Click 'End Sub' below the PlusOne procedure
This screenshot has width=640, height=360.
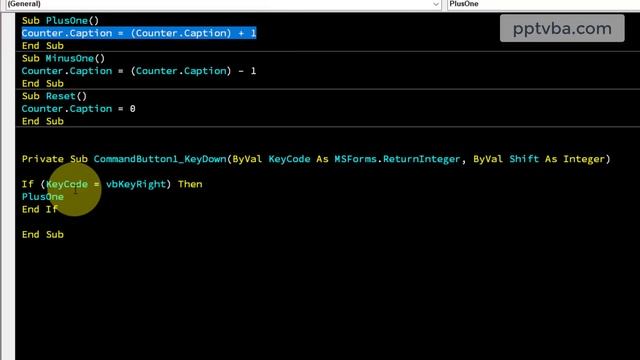(x=43, y=46)
